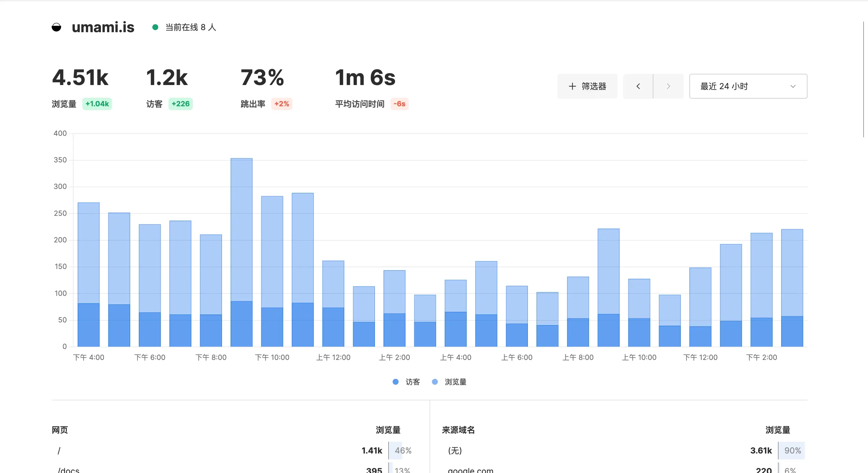Viewport: 868px width, 473px height.
Task: Click the 400 y-axis label
Action: (x=60, y=133)
